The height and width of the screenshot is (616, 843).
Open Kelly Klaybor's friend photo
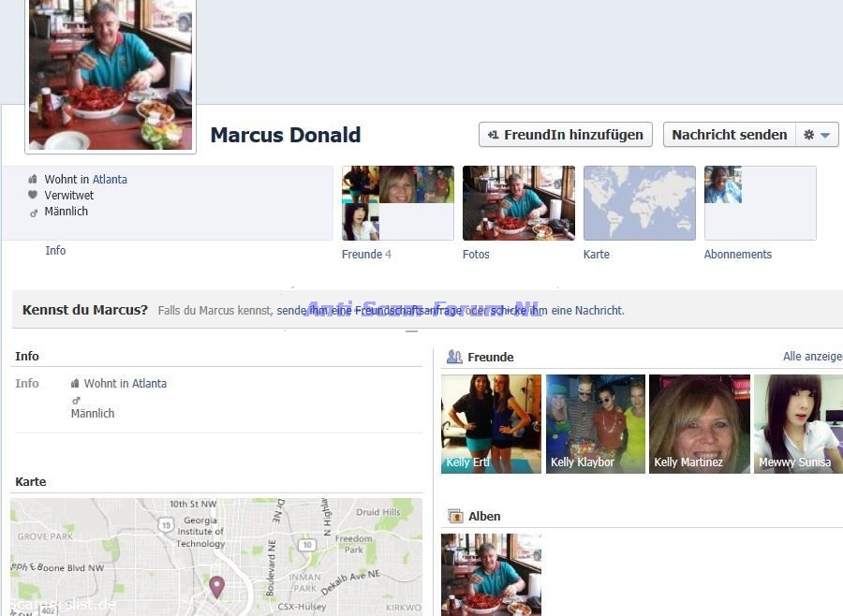(x=596, y=423)
